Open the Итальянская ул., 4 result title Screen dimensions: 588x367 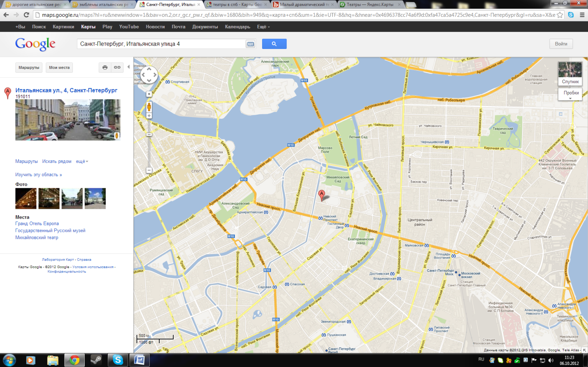(66, 90)
